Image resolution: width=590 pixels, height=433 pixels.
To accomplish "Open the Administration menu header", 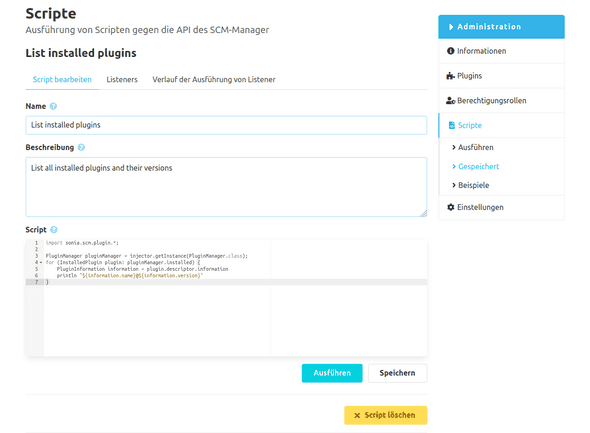I will pos(501,27).
